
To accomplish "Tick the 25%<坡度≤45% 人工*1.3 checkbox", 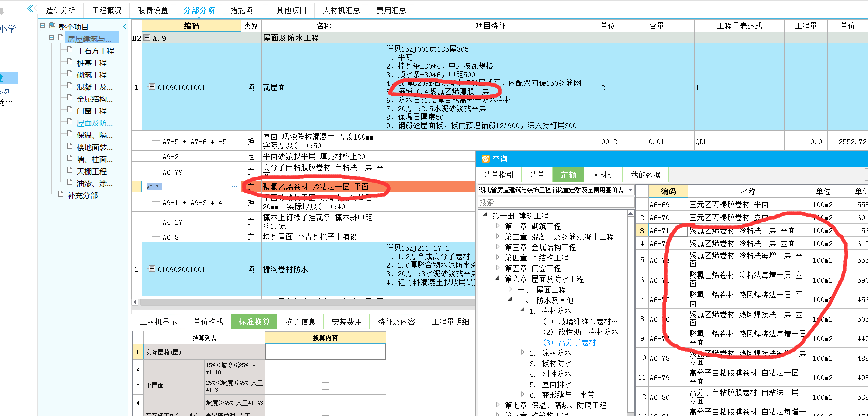I will pyautogui.click(x=325, y=386).
